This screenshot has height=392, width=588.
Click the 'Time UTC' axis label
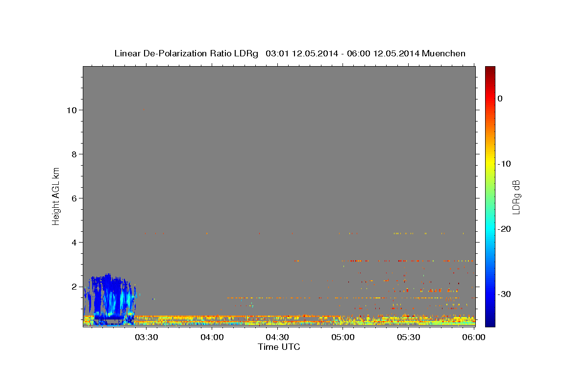(x=279, y=347)
